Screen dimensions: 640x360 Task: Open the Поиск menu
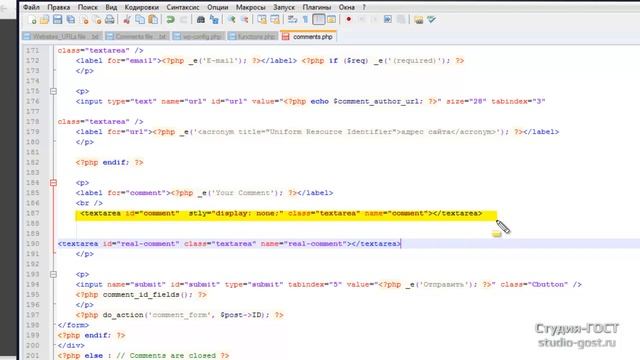88,7
